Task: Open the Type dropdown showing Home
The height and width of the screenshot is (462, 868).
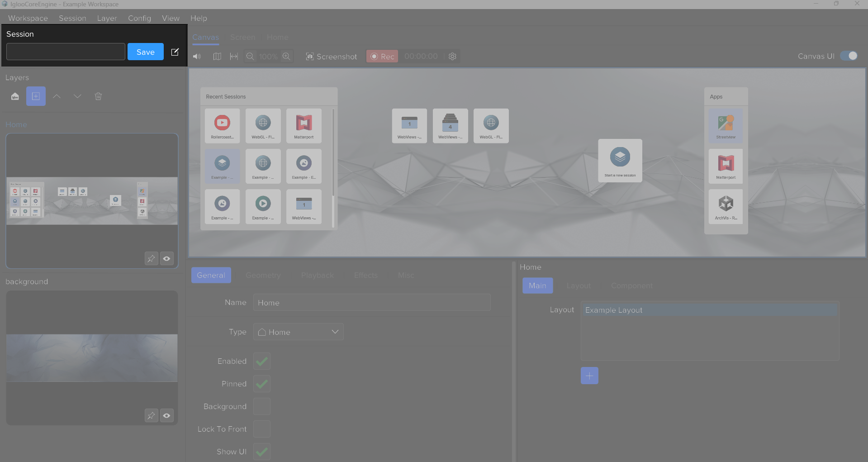Action: 298,332
